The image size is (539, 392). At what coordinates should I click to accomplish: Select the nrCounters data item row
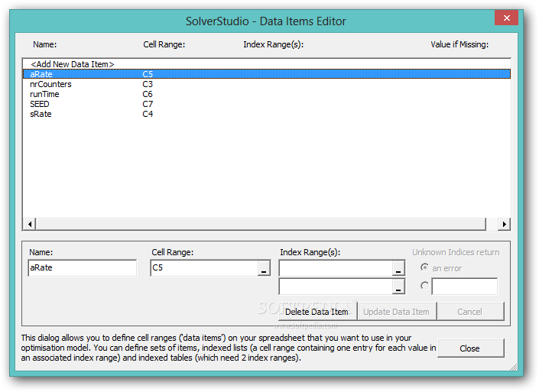(x=266, y=84)
